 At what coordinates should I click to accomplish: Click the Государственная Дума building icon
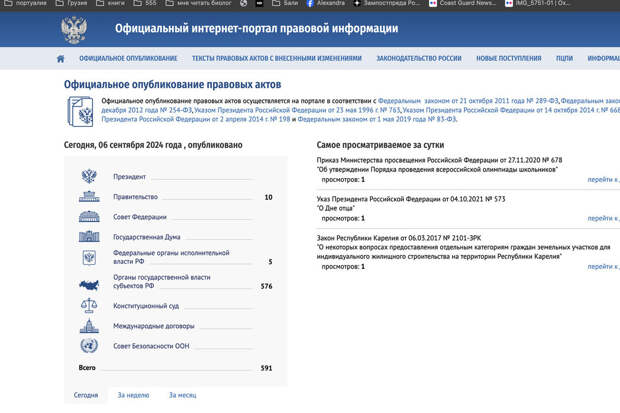pos(89,237)
